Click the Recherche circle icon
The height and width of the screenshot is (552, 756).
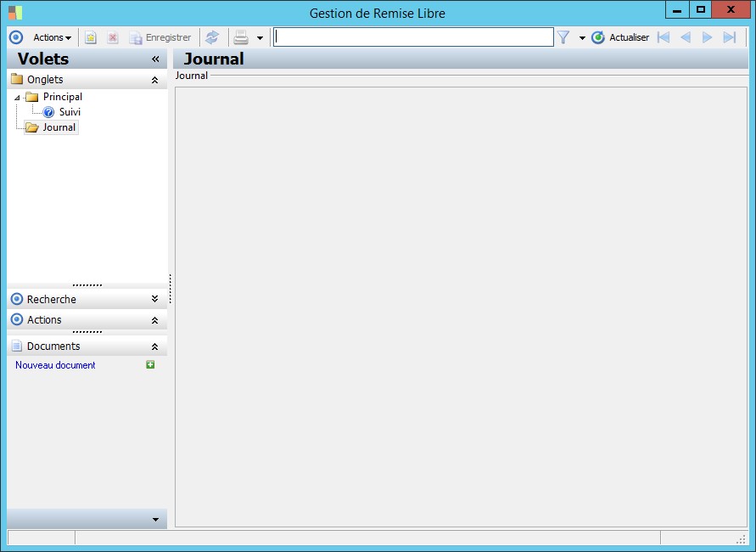[x=17, y=299]
